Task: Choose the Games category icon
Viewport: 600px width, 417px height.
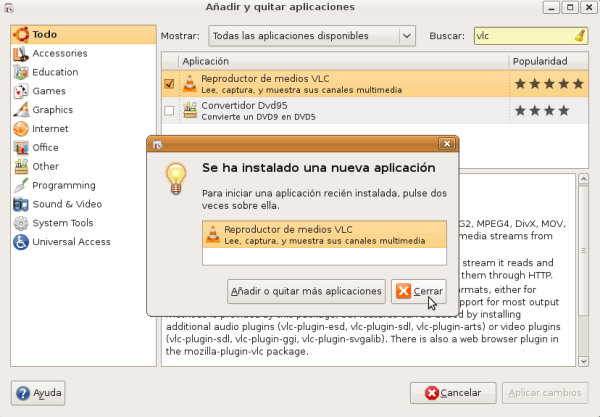Action: (20, 92)
